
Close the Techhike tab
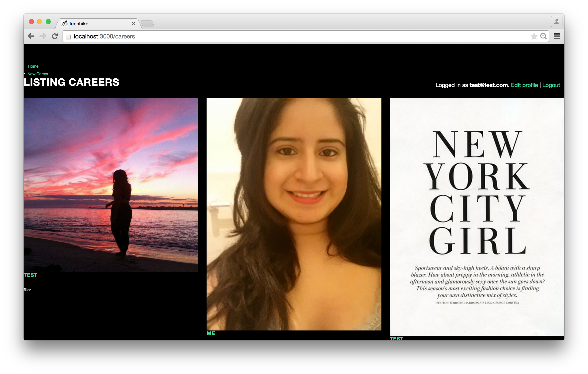click(x=133, y=24)
